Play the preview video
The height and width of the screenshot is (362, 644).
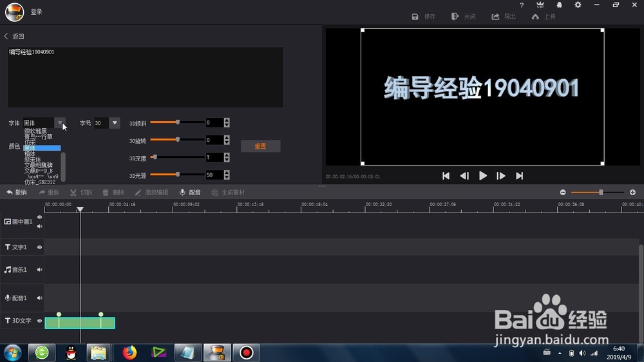click(482, 176)
